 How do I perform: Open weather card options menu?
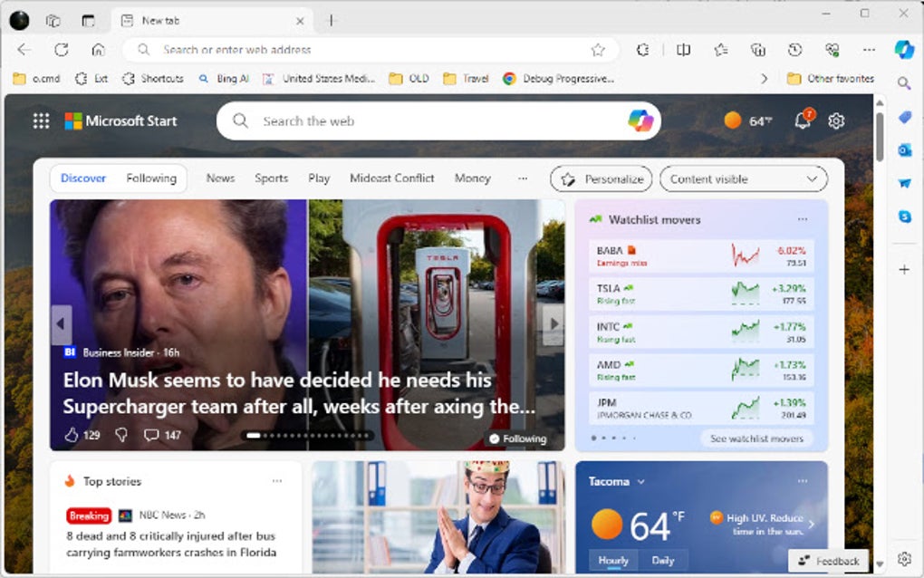tap(803, 481)
